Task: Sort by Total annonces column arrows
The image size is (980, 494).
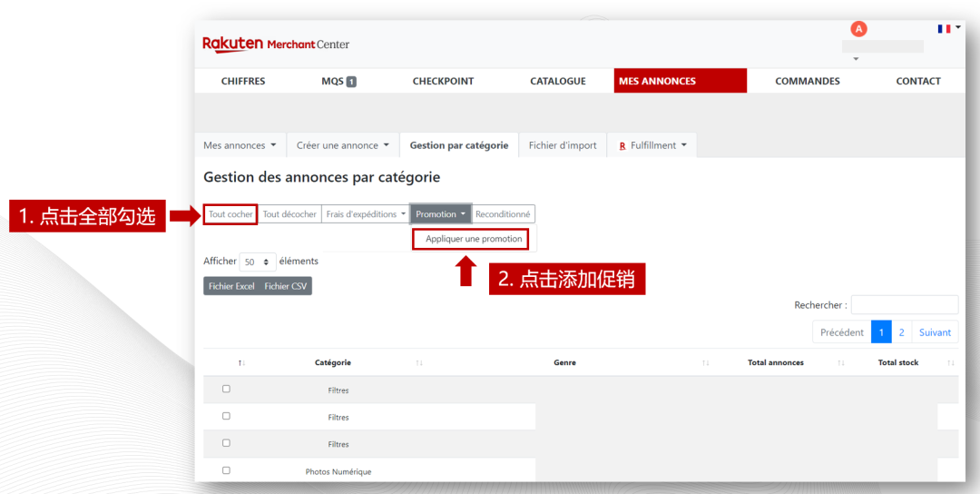Action: pos(841,363)
